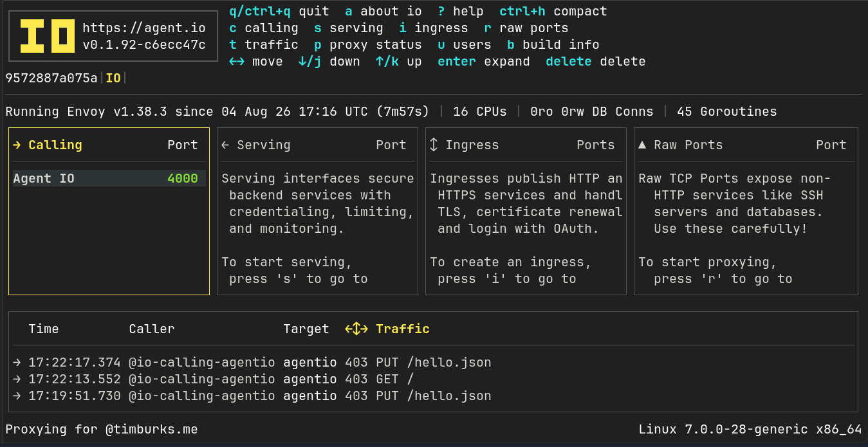868x447 pixels.
Task: Open the '? help' shortcut
Action: (x=461, y=12)
